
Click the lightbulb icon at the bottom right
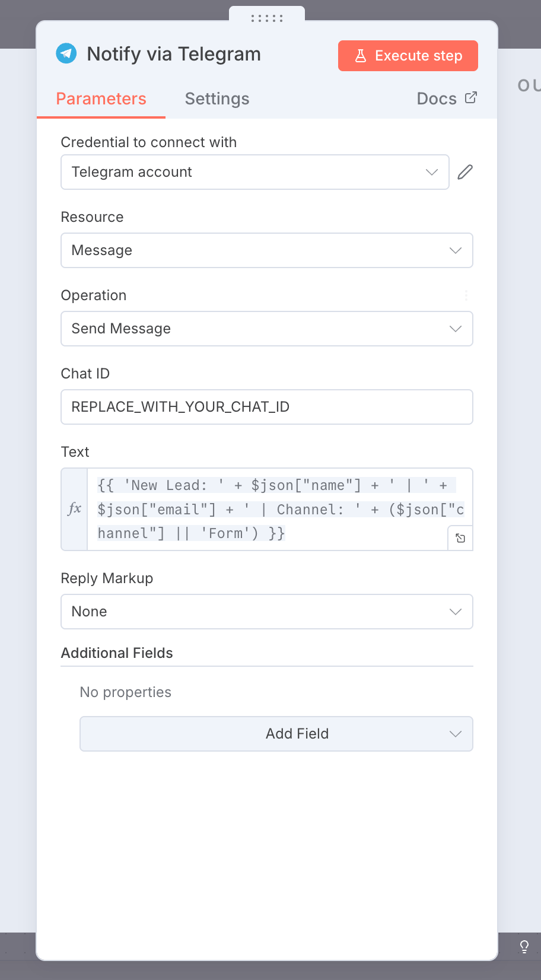coord(524,946)
